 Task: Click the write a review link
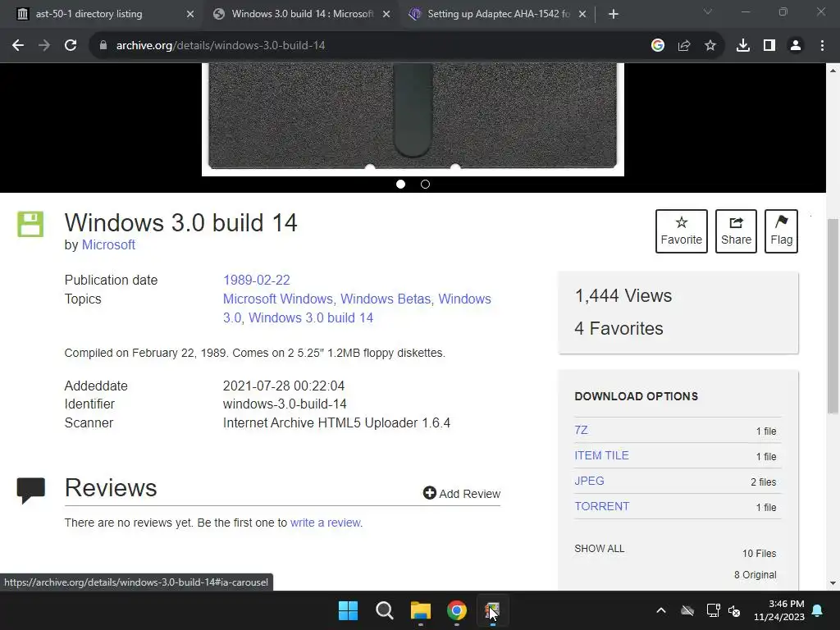pyautogui.click(x=326, y=523)
